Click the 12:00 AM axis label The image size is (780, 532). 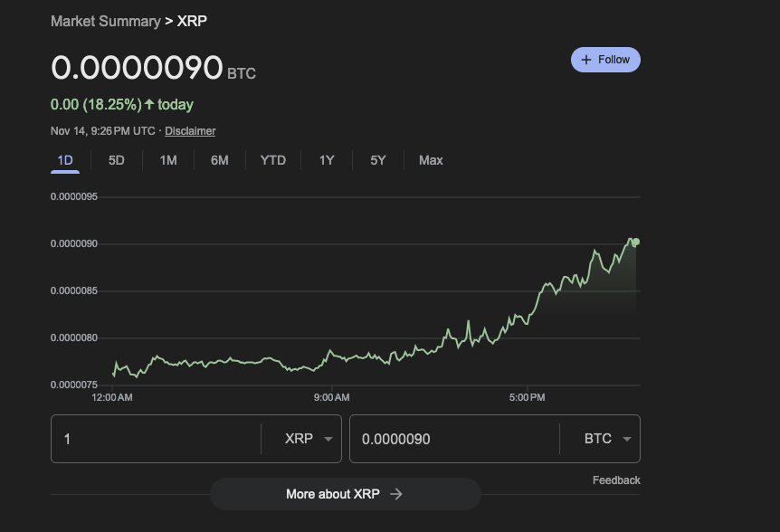click(x=112, y=397)
